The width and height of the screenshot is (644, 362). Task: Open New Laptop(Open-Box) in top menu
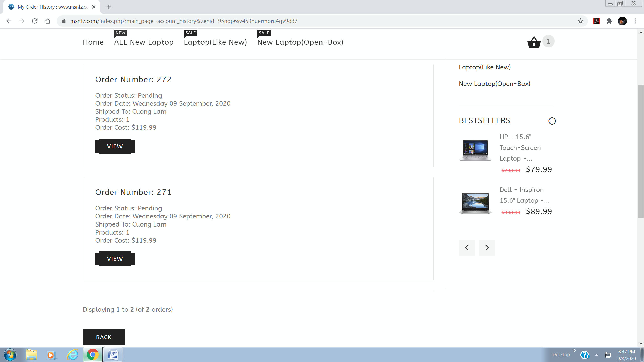coord(300,42)
